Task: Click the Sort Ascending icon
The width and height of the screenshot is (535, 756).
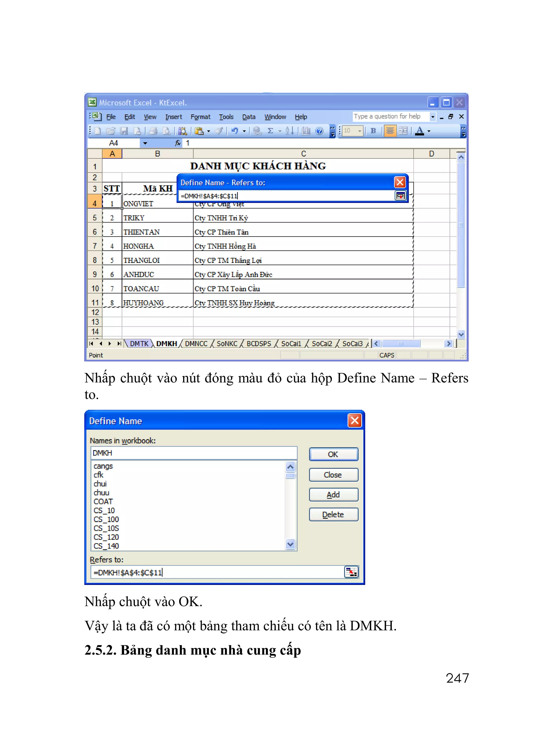Action: click(289, 131)
